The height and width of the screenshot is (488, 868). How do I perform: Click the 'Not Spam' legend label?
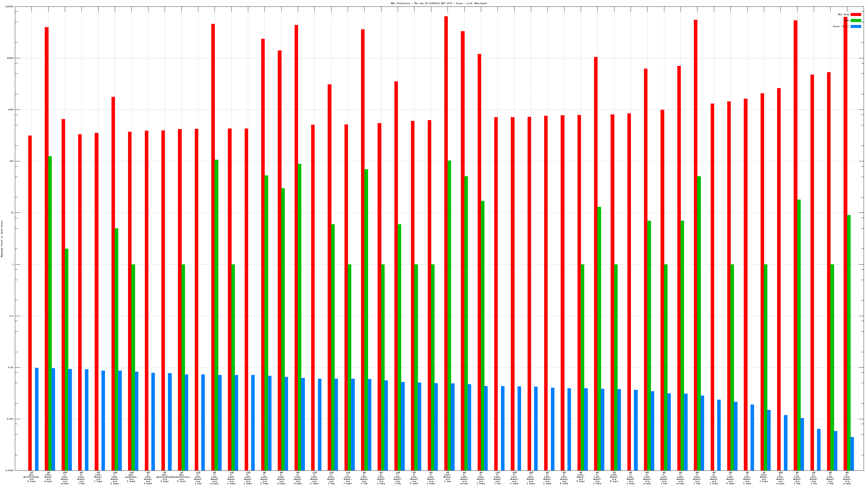[844, 14]
